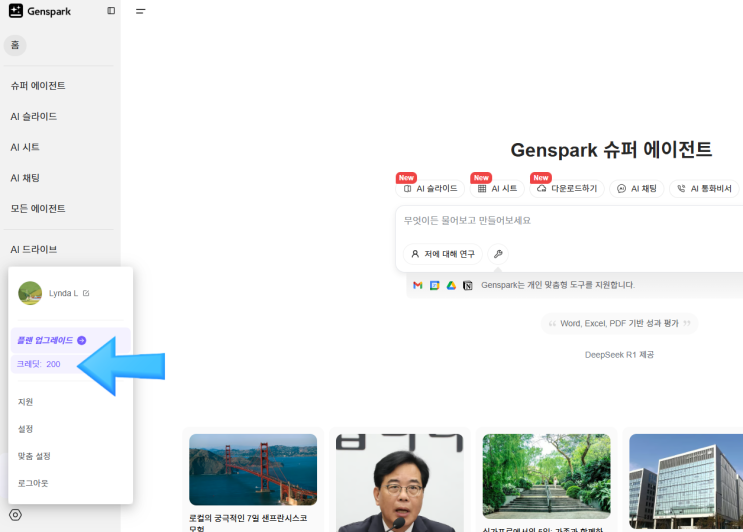Click the person icon in 저에 대해 연구
Screen dimensions: 743x532
pyautogui.click(x=415, y=254)
